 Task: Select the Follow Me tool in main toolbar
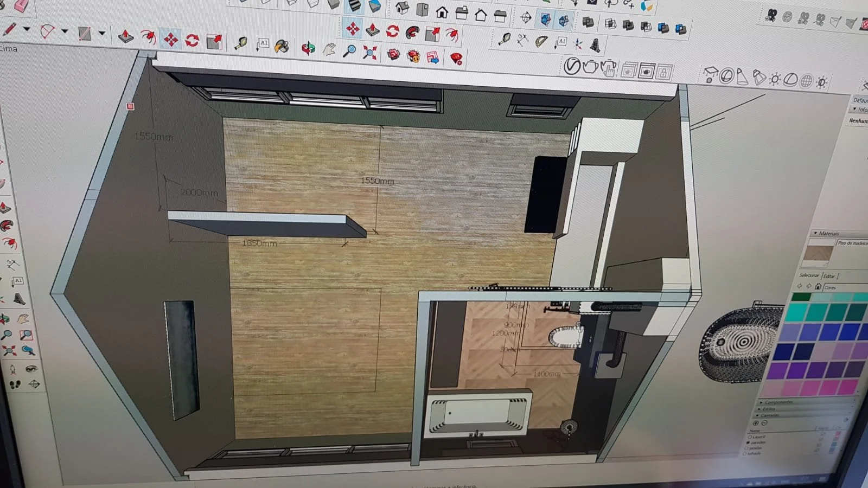coord(148,37)
